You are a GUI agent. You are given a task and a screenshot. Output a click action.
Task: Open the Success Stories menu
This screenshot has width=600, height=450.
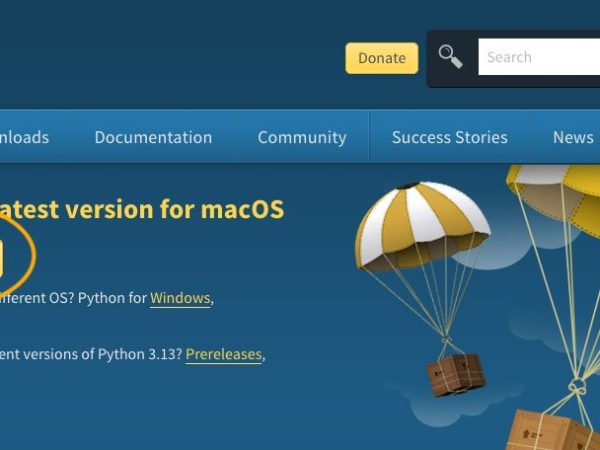[450, 137]
